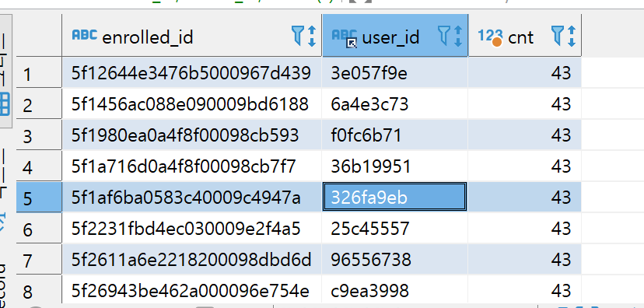Select the cnt column header
Viewport: 644px width, 308px height.
525,35
